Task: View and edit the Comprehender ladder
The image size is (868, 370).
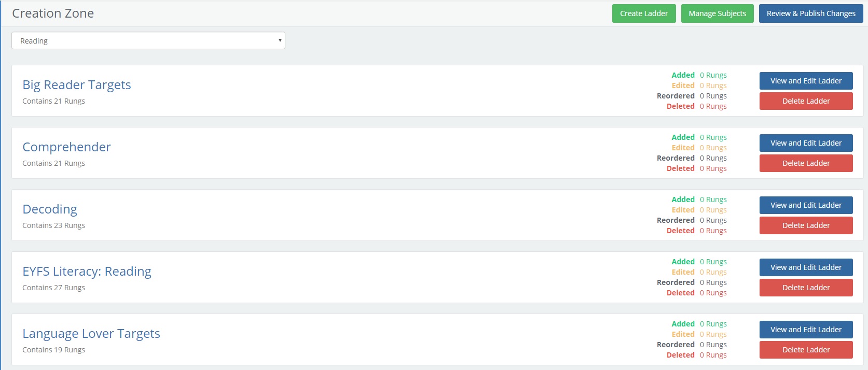Action: coord(805,143)
